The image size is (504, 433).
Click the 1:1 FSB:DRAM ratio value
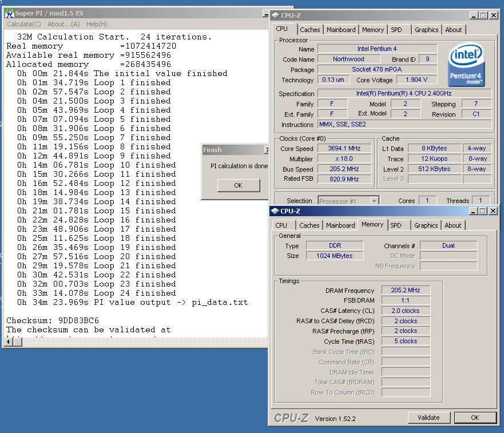406,300
